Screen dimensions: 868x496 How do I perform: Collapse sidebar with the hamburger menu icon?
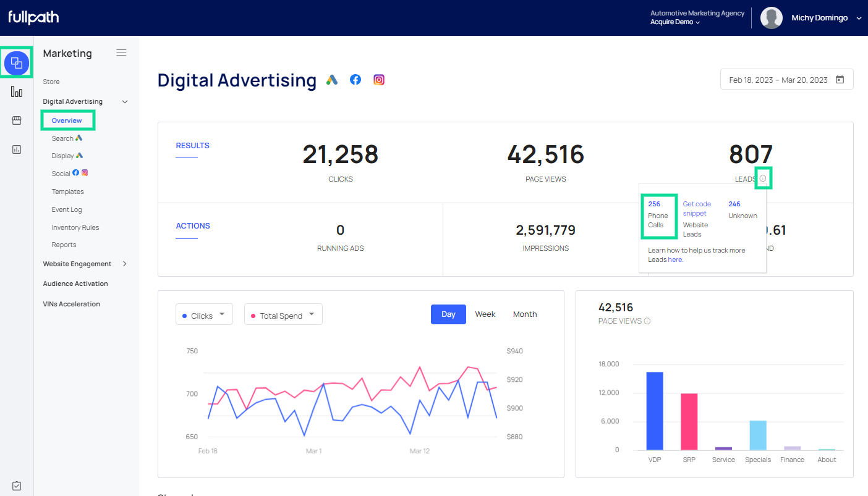(121, 53)
